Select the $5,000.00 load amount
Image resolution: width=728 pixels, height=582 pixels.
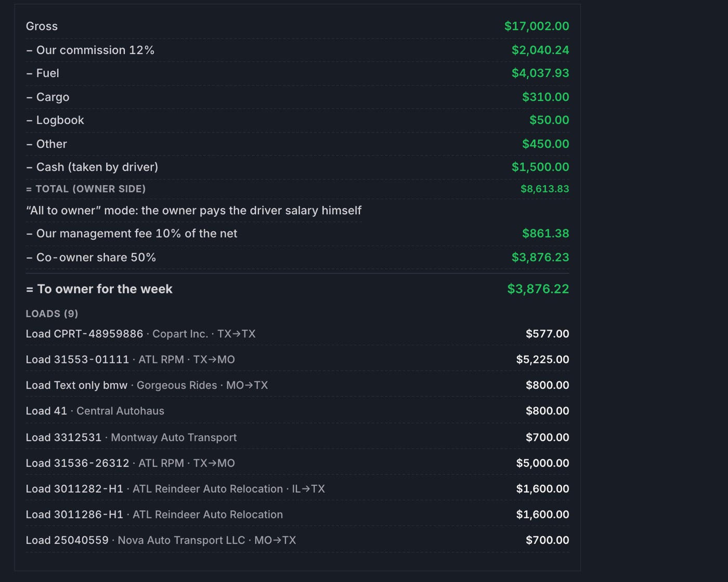pyautogui.click(x=543, y=463)
